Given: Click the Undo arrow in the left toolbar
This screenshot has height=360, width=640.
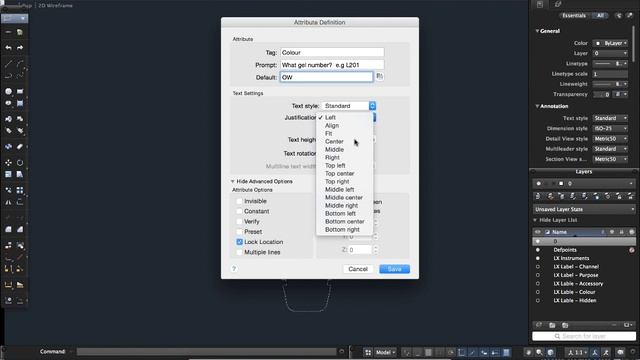Looking at the screenshot, I should [x=8, y=48].
